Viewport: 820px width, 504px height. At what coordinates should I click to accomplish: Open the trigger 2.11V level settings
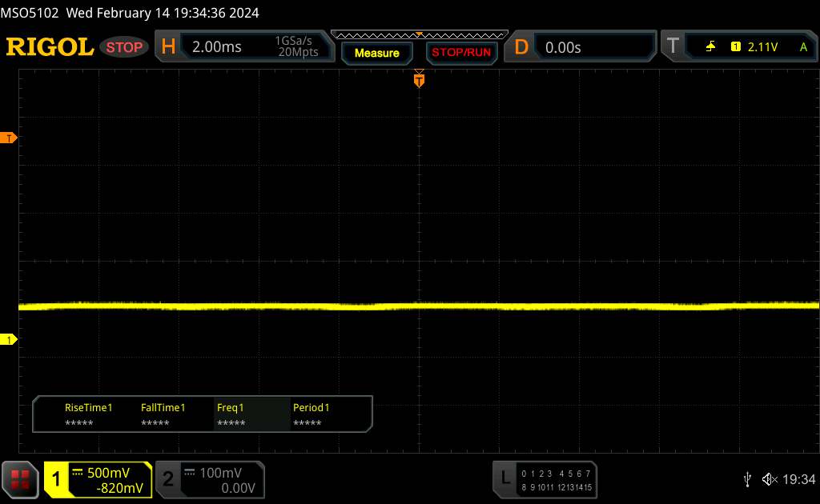pyautogui.click(x=762, y=47)
